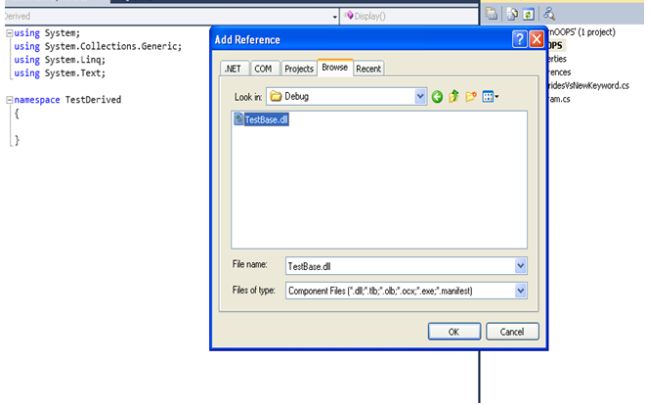Switch to the COM tab

[x=263, y=69]
